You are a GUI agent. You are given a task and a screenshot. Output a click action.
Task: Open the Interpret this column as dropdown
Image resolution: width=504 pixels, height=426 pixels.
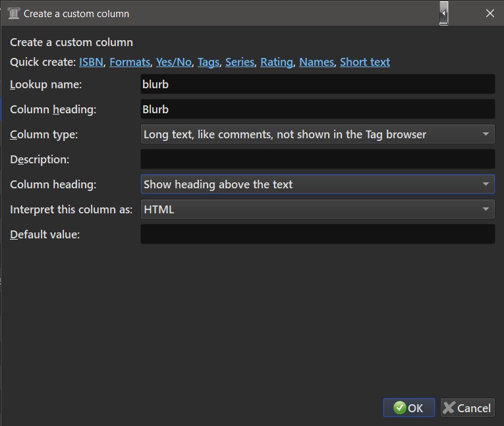[x=318, y=209]
